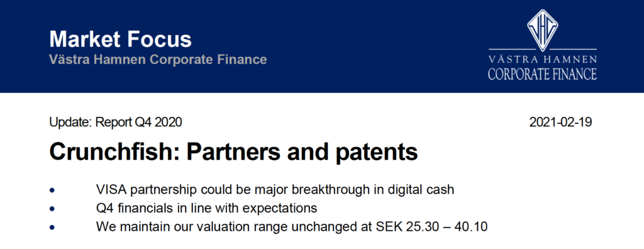Click the second bullet point marker
This screenshot has height=249, width=644.
pyautogui.click(x=52, y=209)
